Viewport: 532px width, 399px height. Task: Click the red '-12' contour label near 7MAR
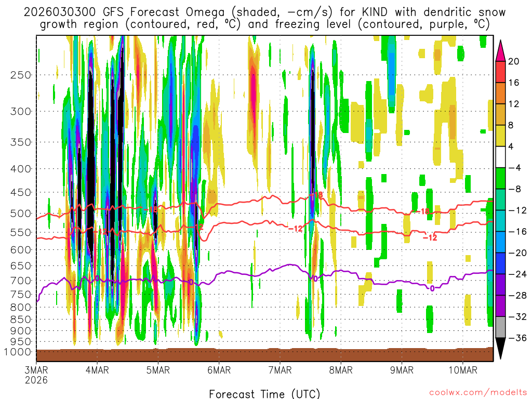(x=295, y=229)
